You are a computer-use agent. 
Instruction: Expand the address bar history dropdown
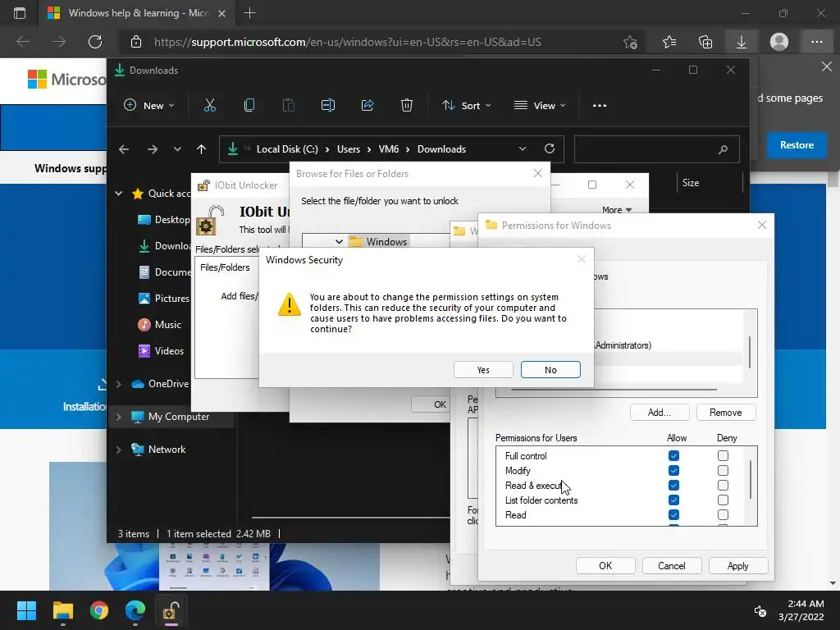click(x=523, y=149)
